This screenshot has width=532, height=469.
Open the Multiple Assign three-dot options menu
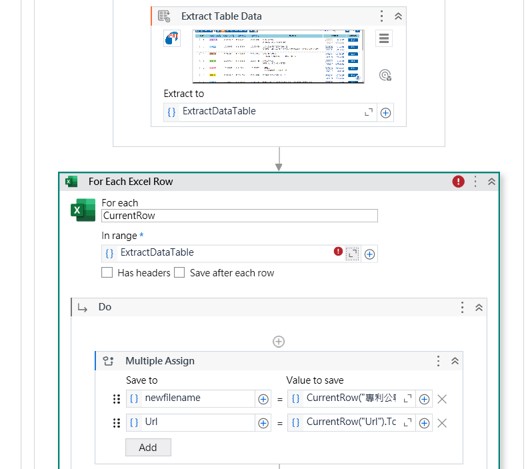438,361
